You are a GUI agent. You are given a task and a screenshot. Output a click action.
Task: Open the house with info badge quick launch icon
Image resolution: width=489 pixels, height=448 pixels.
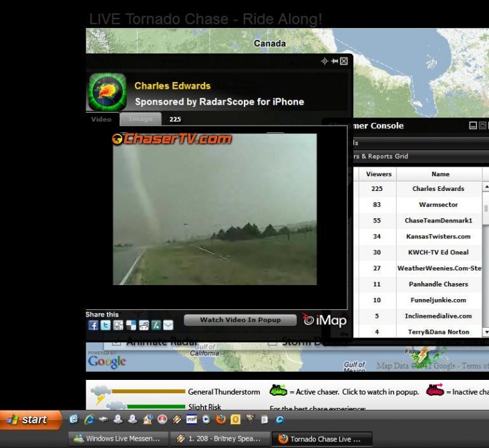[148, 420]
